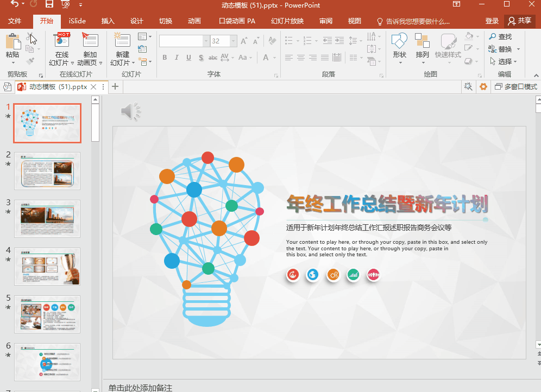Open the font name combo box dropdown
The image size is (541, 392).
(x=206, y=41)
